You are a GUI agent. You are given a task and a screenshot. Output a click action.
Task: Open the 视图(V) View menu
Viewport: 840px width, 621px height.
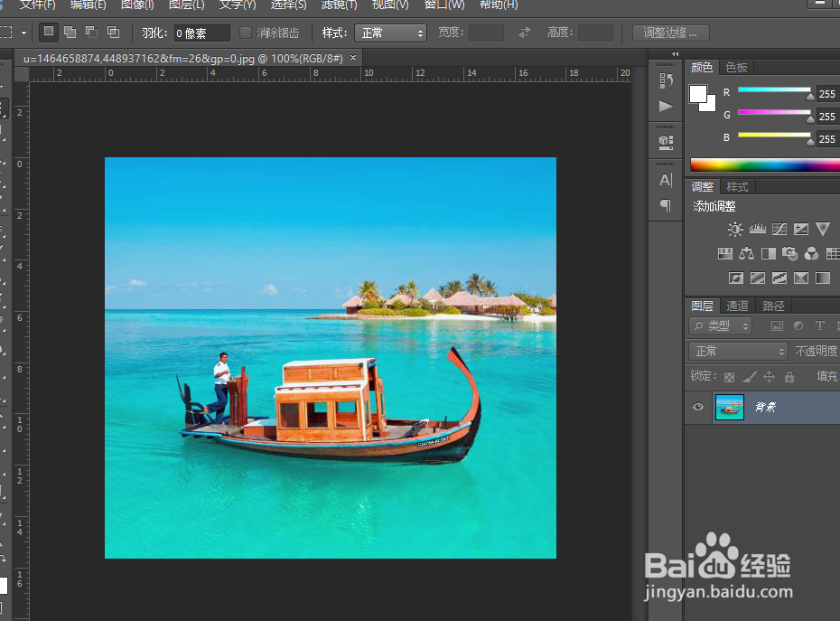[x=390, y=5]
